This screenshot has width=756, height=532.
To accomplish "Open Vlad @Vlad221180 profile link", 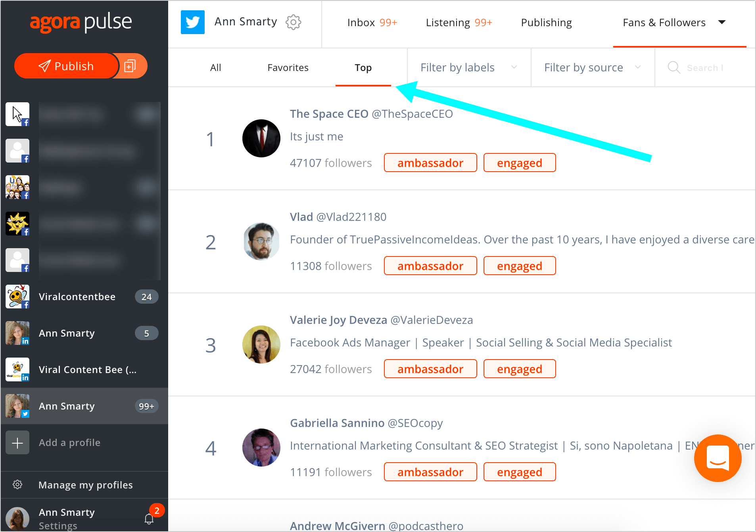I will click(338, 217).
